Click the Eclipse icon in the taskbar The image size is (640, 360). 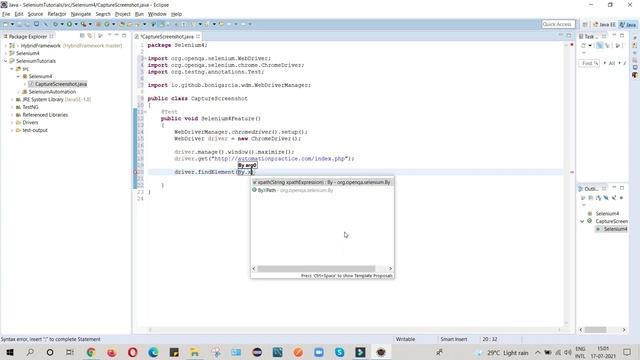coord(381,352)
